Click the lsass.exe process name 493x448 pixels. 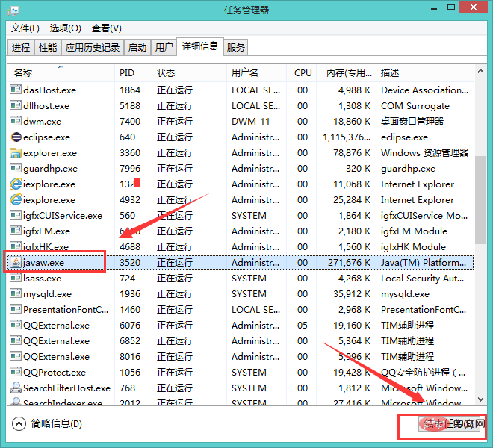click(x=42, y=279)
